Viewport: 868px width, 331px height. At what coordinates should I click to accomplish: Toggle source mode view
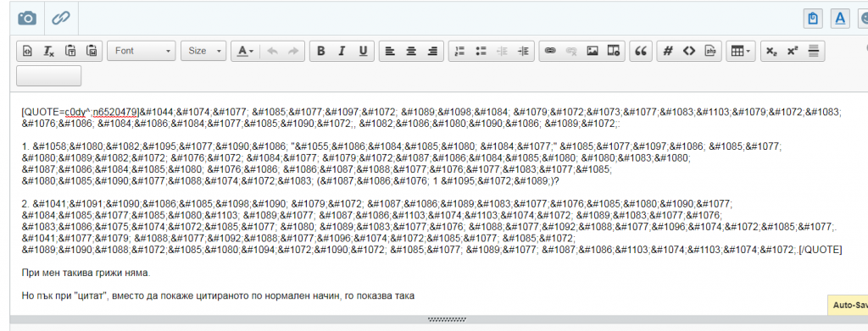click(27, 51)
